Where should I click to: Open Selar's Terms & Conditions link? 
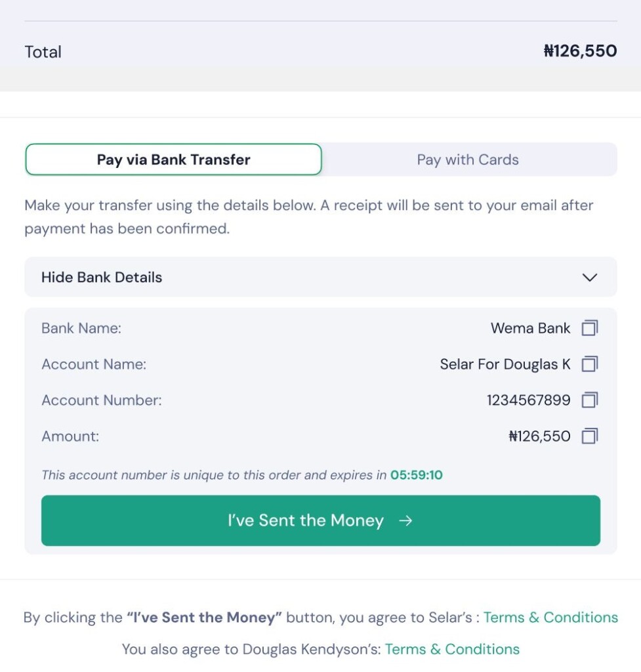pyautogui.click(x=550, y=618)
